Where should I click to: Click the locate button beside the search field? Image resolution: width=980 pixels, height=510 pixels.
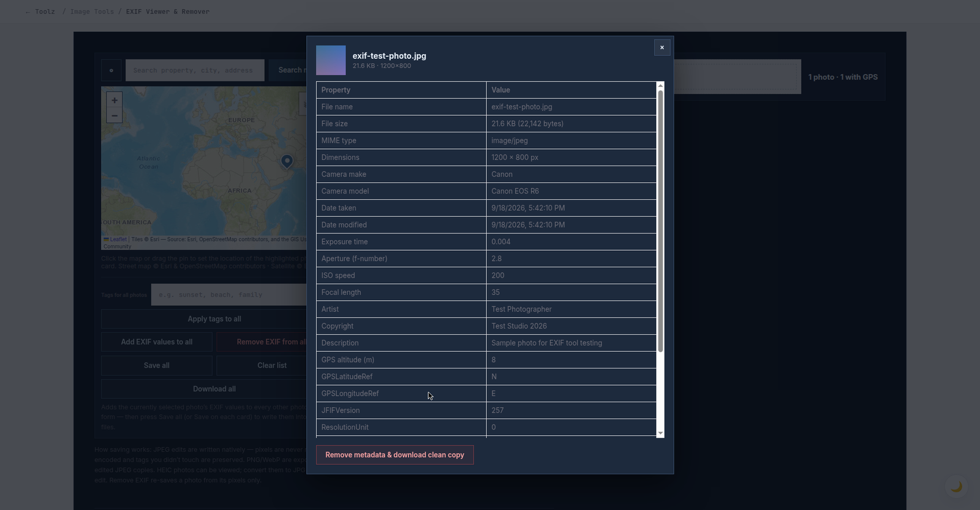click(x=111, y=70)
